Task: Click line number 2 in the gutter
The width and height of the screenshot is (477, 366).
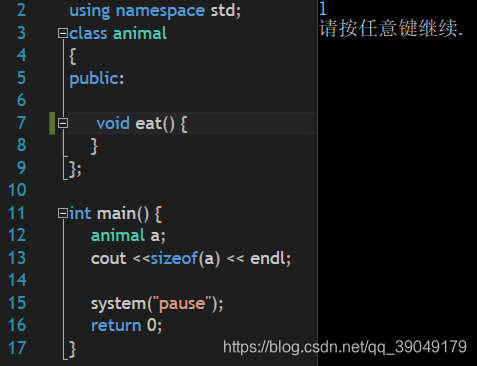Action: (21, 10)
